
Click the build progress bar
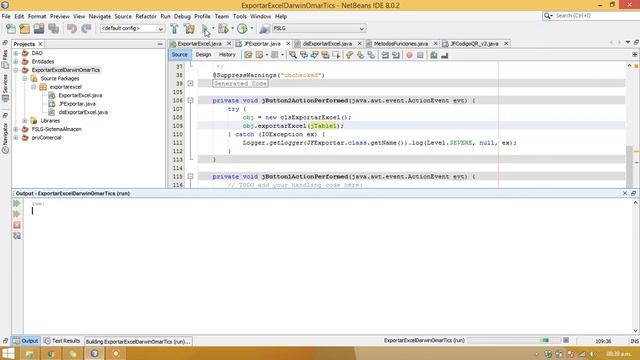(x=513, y=340)
